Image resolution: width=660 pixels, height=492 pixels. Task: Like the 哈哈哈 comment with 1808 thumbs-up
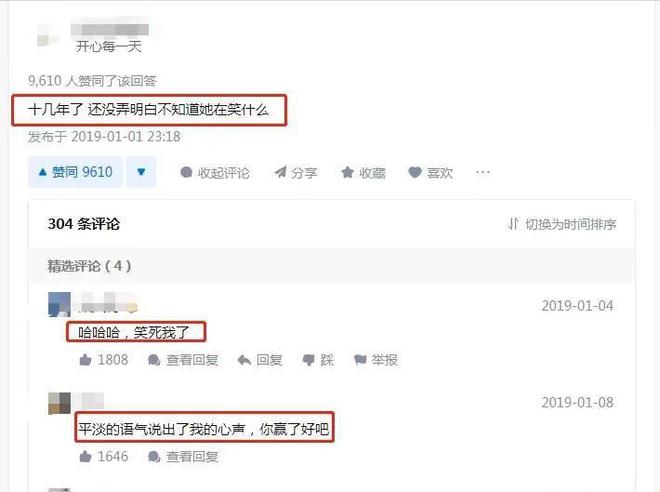pyautogui.click(x=104, y=360)
